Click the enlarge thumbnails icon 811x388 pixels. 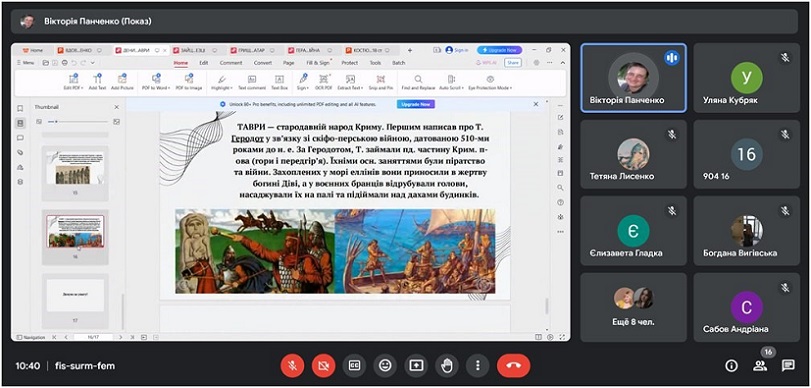coord(116,122)
